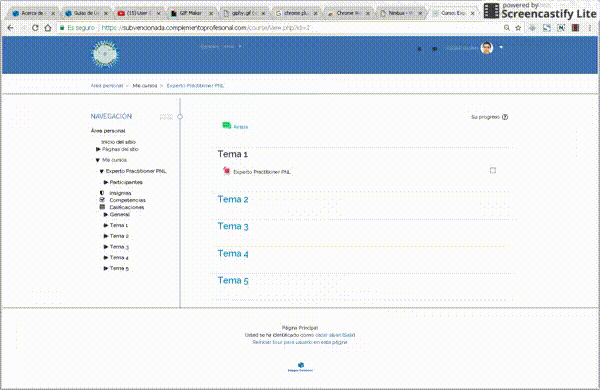The image size is (600, 390).
Task: Bookmark page with star icon
Action: click(518, 28)
